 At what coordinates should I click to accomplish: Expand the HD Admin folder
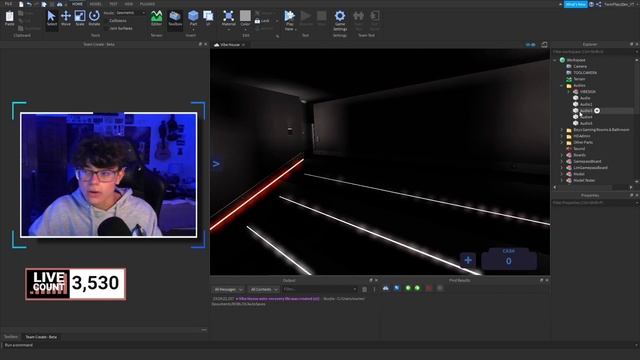pos(562,136)
